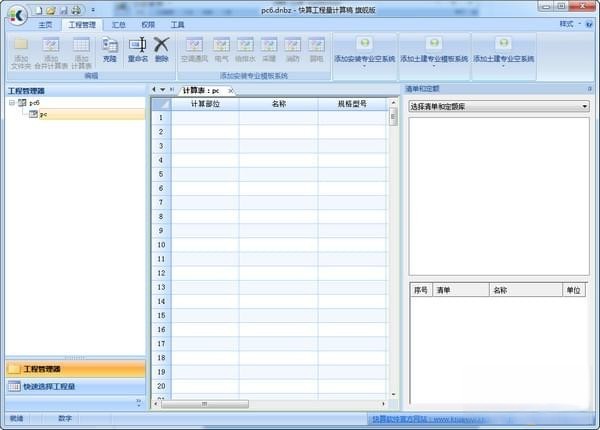The width and height of the screenshot is (600, 430).
Task: Click the 计算部位 cell in row 1
Action: pos(204,118)
